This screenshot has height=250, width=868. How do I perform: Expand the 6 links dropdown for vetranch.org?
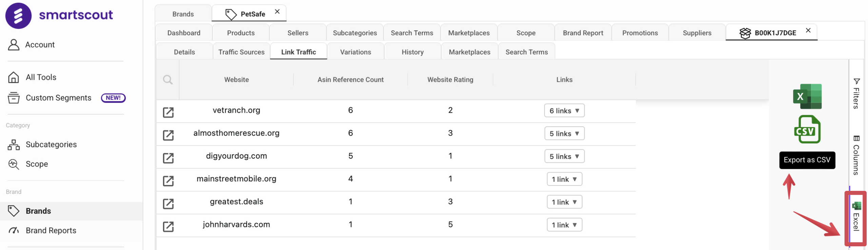(x=565, y=111)
